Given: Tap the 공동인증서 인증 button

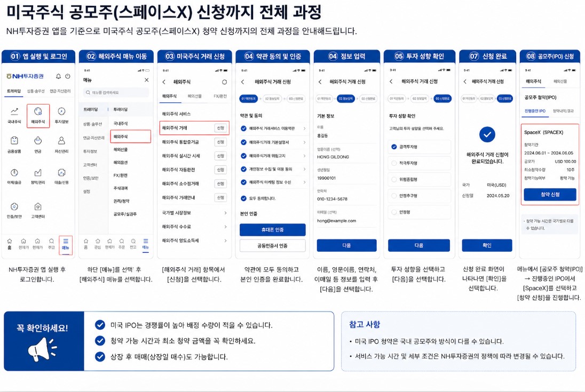Looking at the screenshot, I should click(x=273, y=246).
